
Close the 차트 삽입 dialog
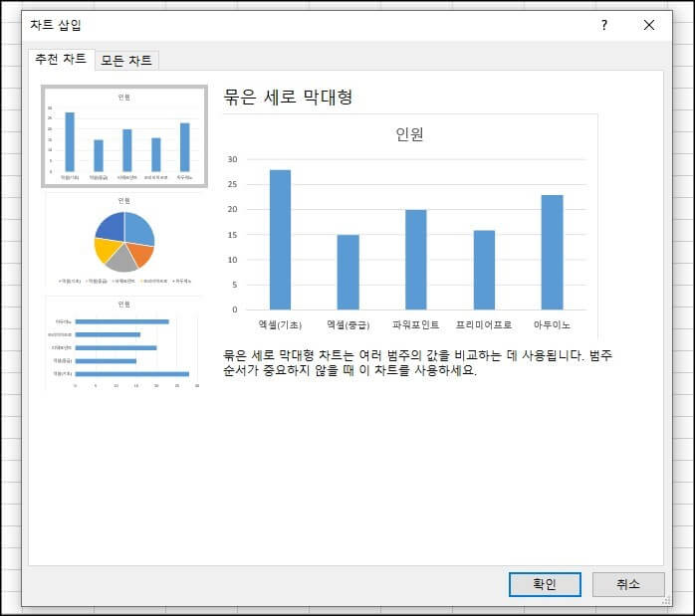[649, 25]
